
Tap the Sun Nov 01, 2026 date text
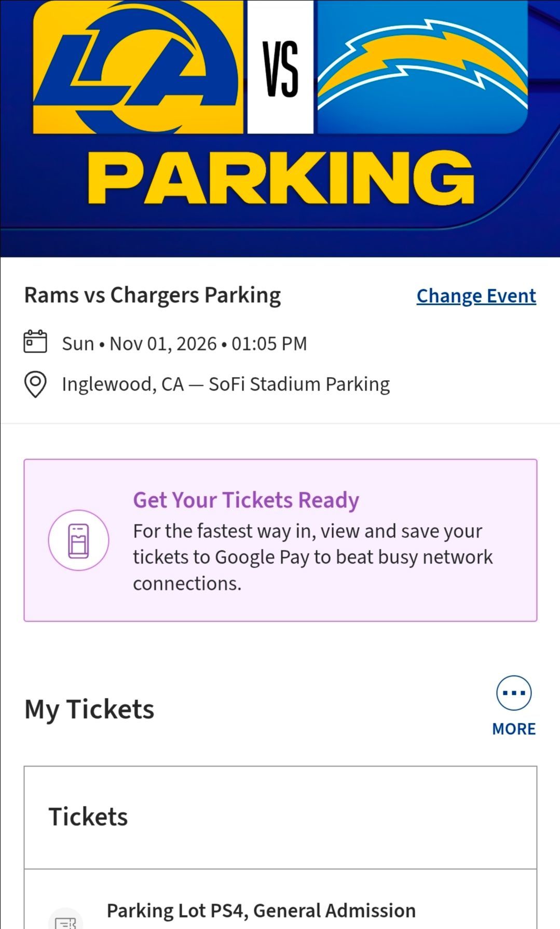184,344
